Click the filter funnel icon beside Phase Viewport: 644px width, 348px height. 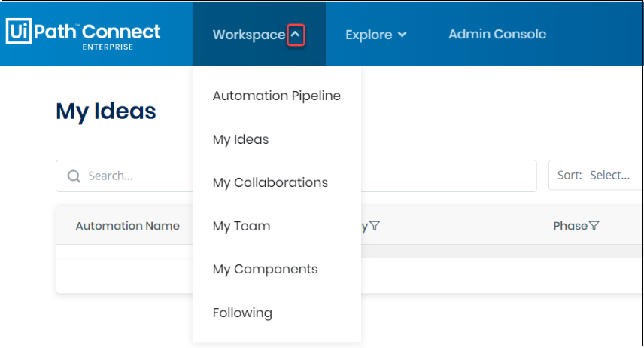[x=594, y=226]
